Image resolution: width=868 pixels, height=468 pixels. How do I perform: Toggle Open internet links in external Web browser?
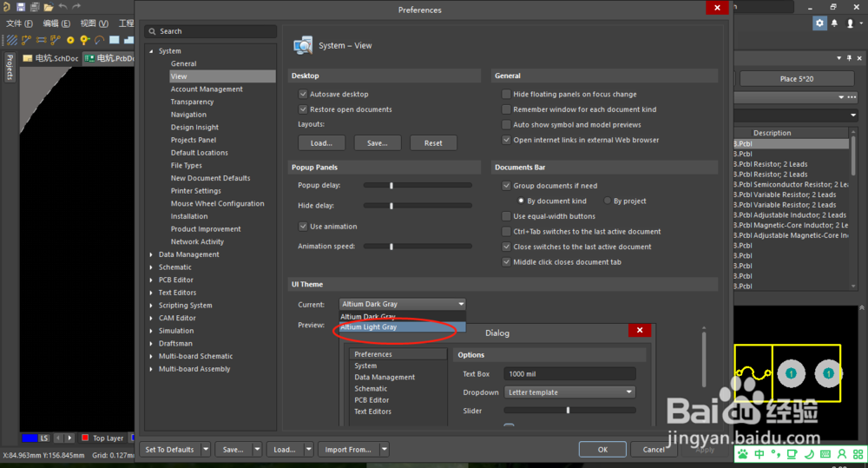tap(506, 140)
